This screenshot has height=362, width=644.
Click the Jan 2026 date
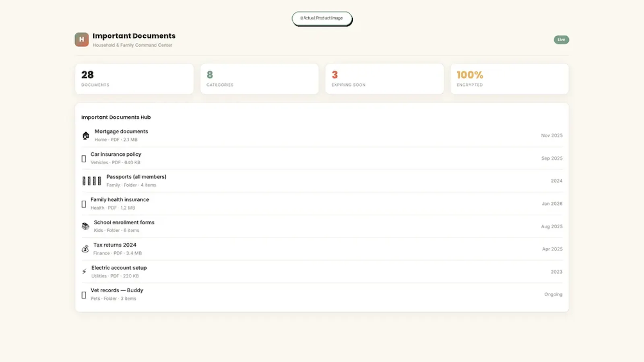click(552, 204)
